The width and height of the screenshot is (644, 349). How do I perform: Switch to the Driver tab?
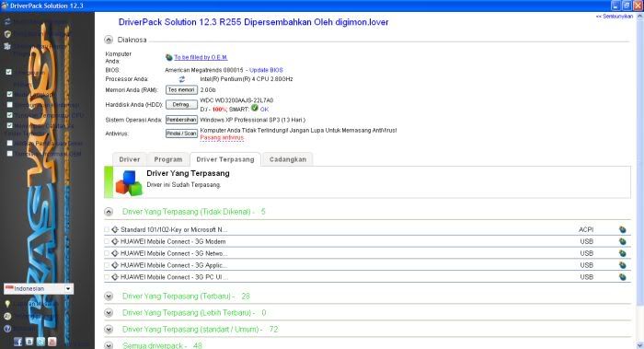130,159
